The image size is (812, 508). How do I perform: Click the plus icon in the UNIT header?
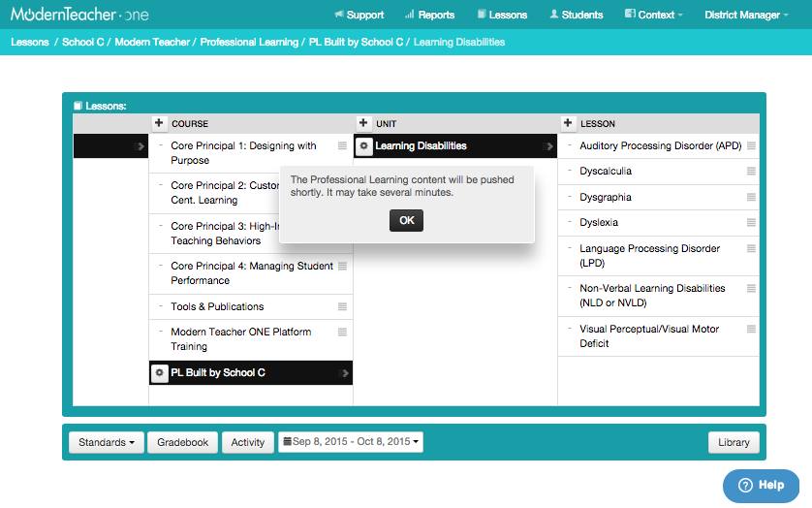363,123
